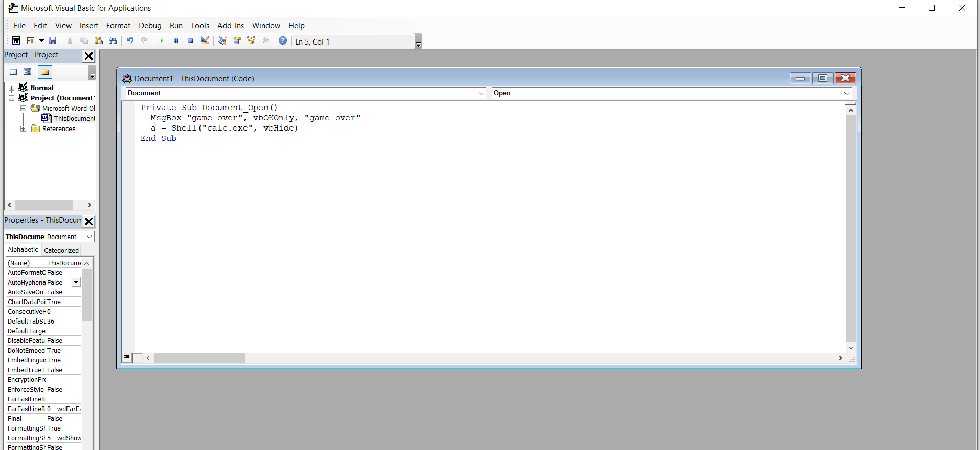Open VBA Help question mark icon

(283, 41)
